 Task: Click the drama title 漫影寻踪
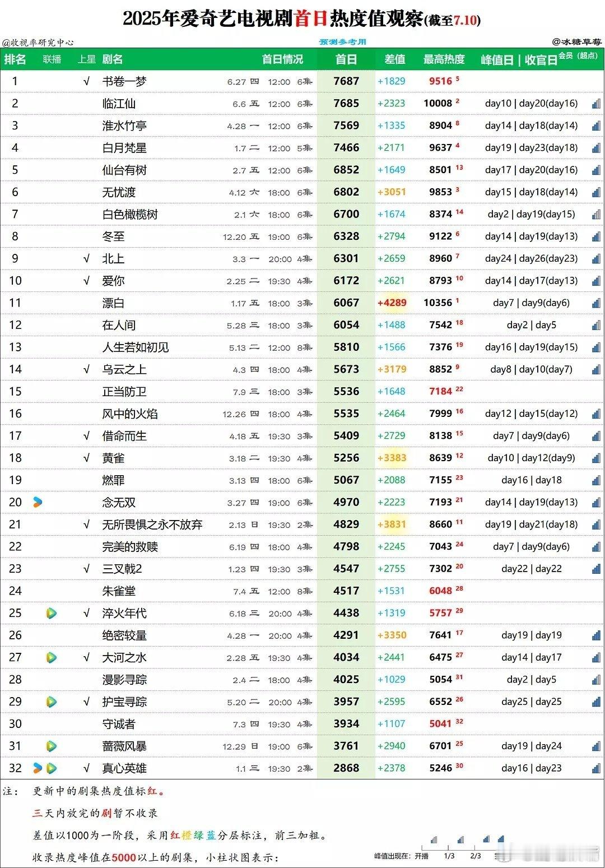tap(124, 680)
